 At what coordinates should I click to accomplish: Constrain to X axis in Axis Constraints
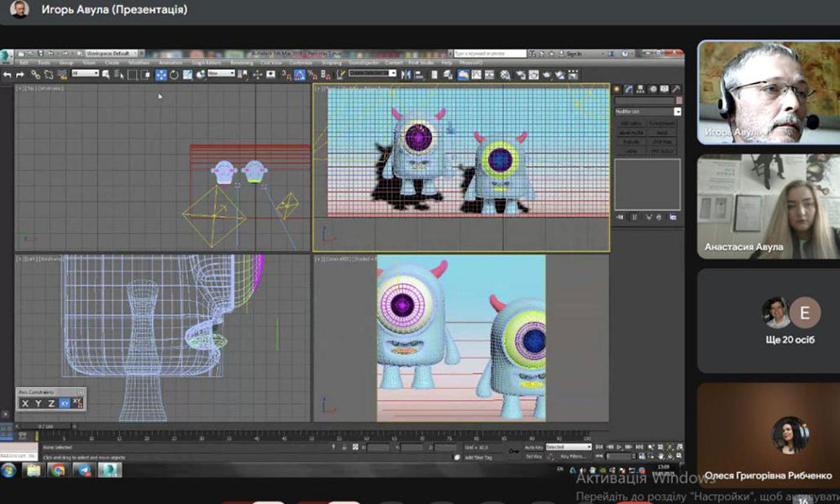[x=25, y=403]
